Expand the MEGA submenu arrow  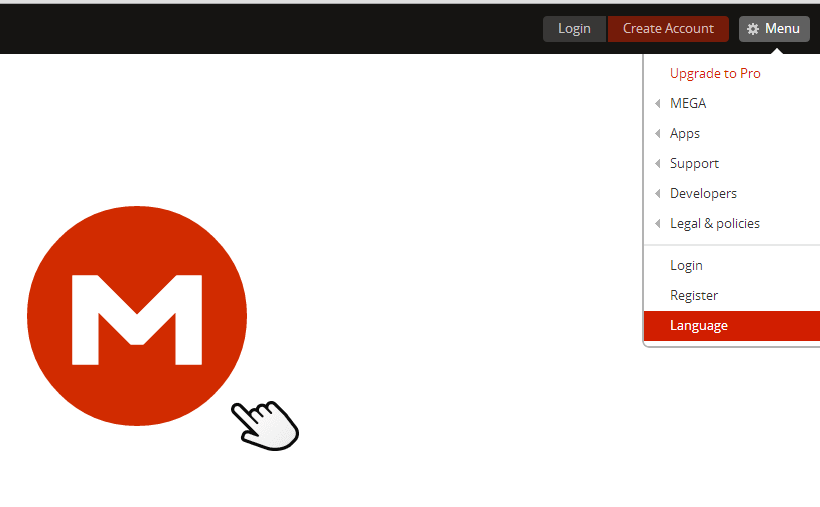coord(657,104)
